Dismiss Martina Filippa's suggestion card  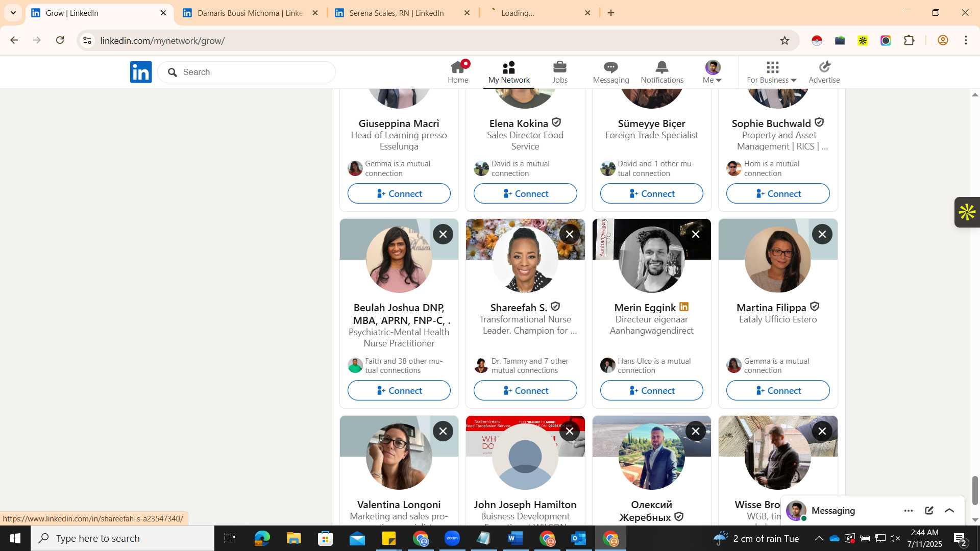point(822,234)
